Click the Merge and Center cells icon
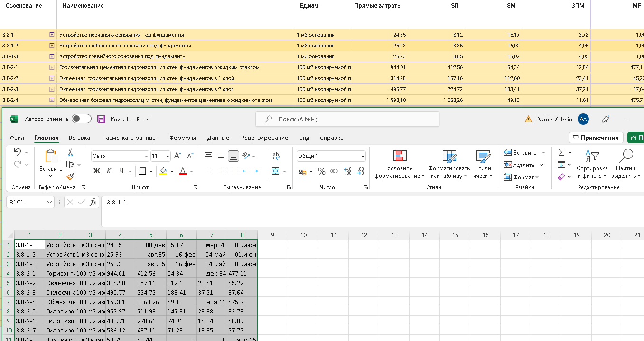Screen dimensions: 644x341 coord(276,171)
